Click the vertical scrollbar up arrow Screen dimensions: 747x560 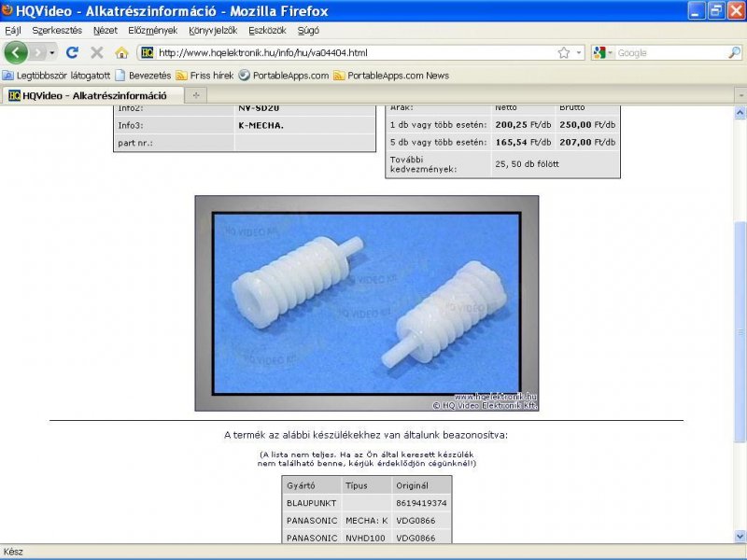coord(740,112)
